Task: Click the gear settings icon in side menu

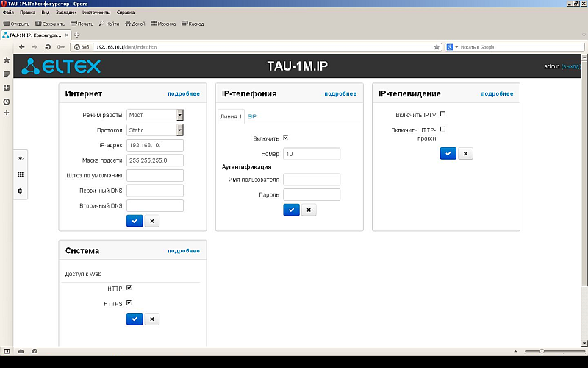Action: point(21,191)
